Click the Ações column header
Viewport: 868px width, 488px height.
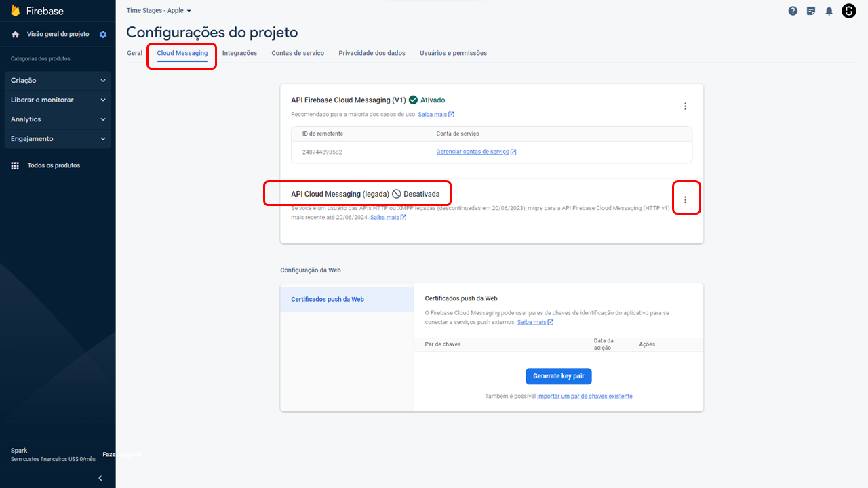pos(647,344)
